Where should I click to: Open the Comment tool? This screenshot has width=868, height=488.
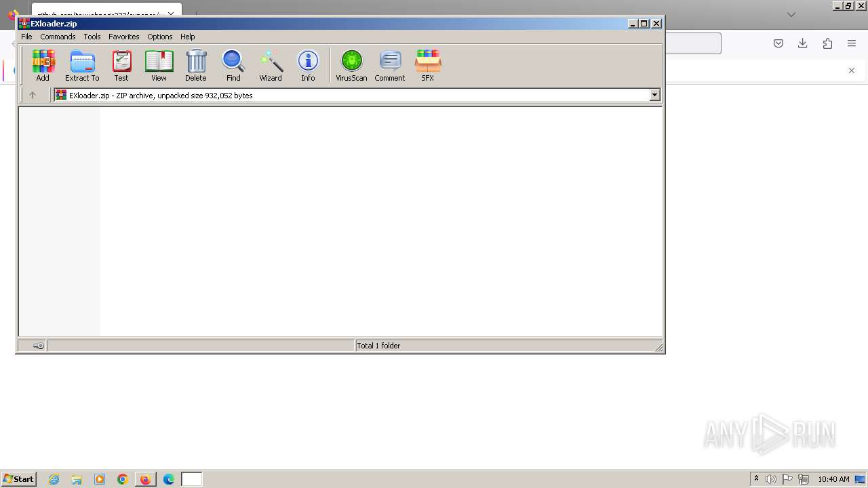click(390, 66)
